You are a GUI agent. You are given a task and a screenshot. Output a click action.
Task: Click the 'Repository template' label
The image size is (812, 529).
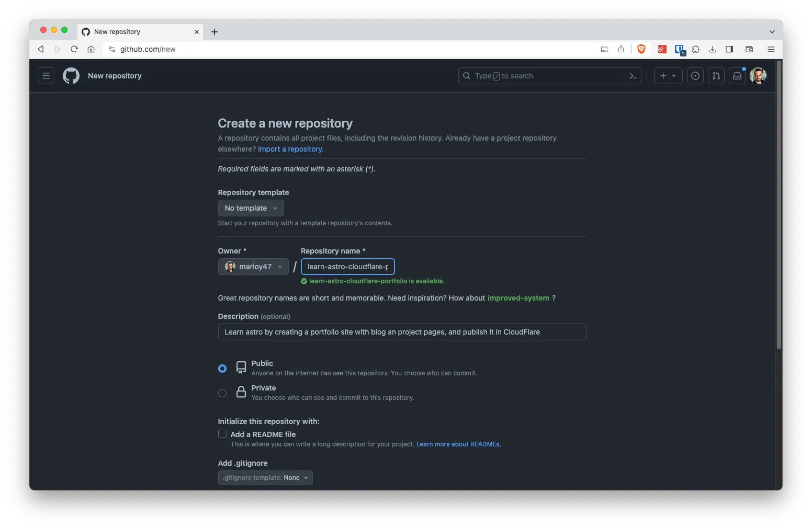pyautogui.click(x=254, y=192)
